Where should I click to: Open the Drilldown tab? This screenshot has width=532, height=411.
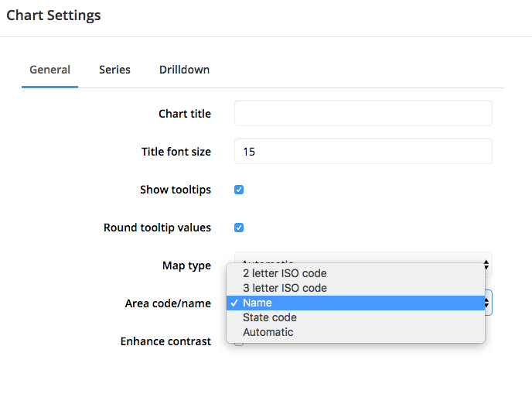184,70
